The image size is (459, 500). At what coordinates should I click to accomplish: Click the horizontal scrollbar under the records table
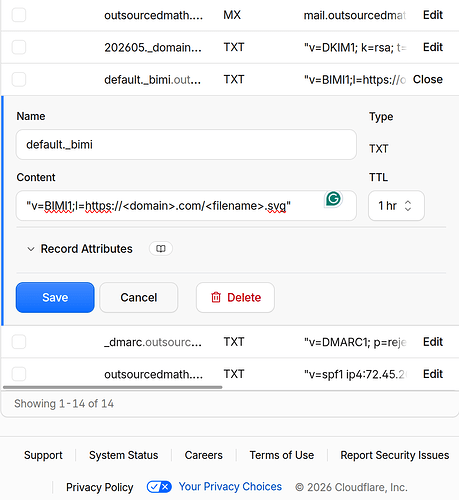pyautogui.click(x=113, y=387)
